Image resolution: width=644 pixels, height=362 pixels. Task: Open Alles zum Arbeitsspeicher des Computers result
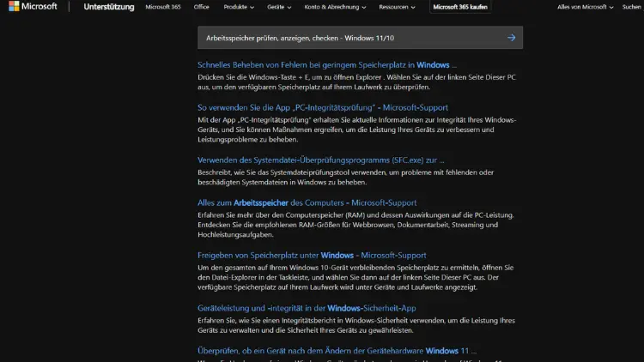click(307, 202)
